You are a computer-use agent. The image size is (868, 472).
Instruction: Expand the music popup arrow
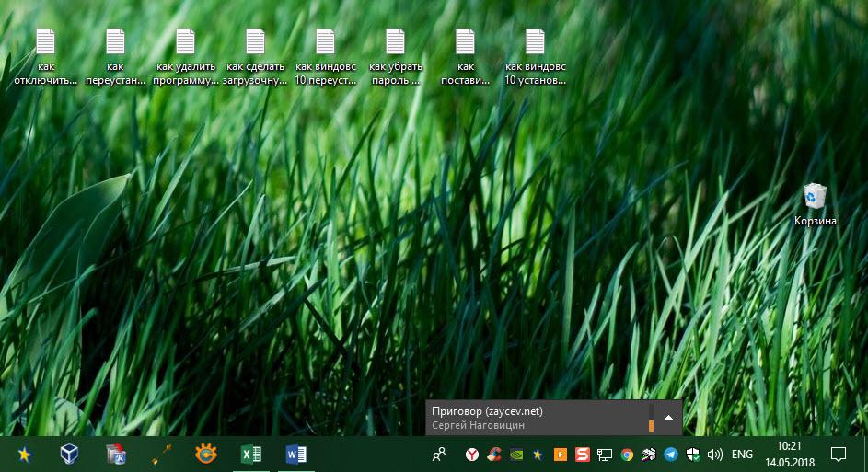[x=668, y=417]
